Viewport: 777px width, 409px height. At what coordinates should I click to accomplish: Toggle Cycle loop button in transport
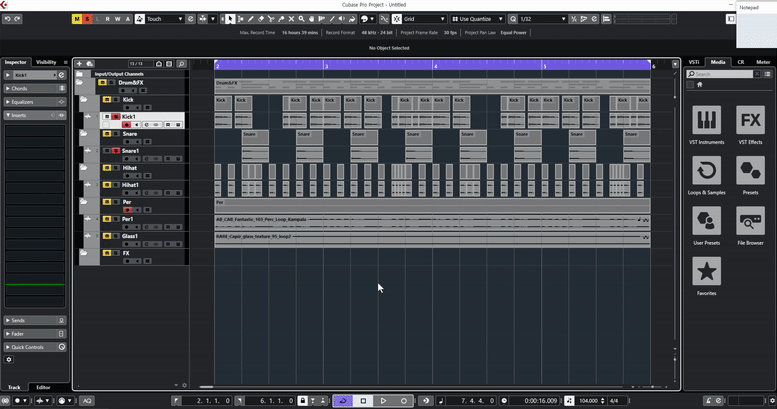[342, 401]
